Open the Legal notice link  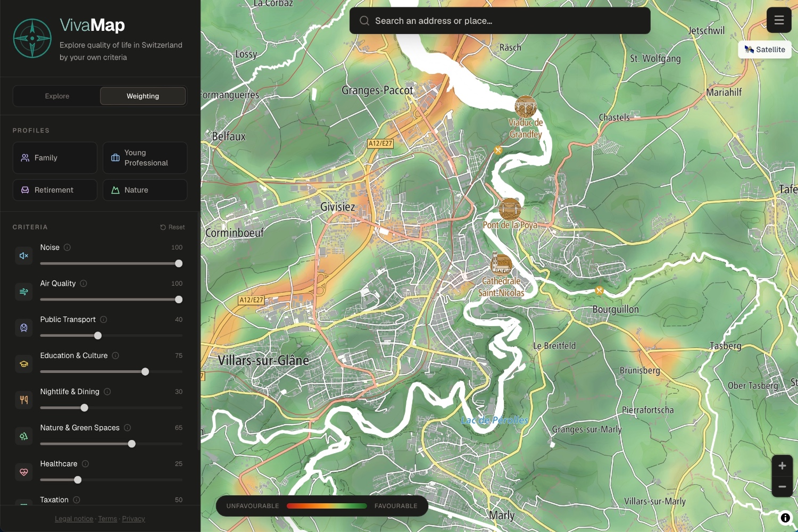74,519
